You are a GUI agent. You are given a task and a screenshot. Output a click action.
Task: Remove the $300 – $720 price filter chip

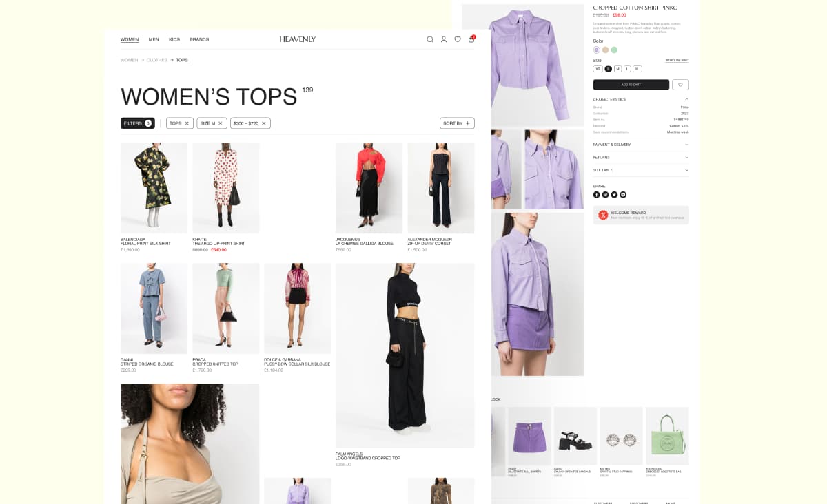click(x=263, y=123)
